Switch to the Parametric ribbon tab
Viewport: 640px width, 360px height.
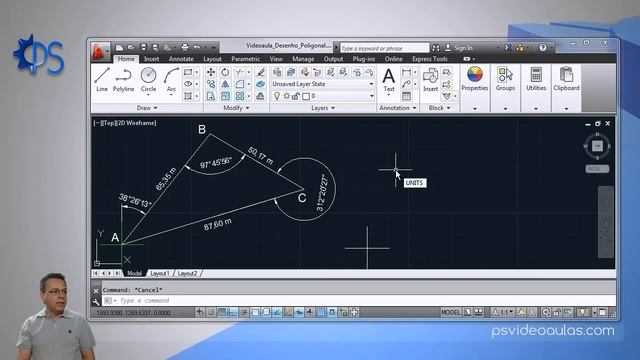click(245, 59)
